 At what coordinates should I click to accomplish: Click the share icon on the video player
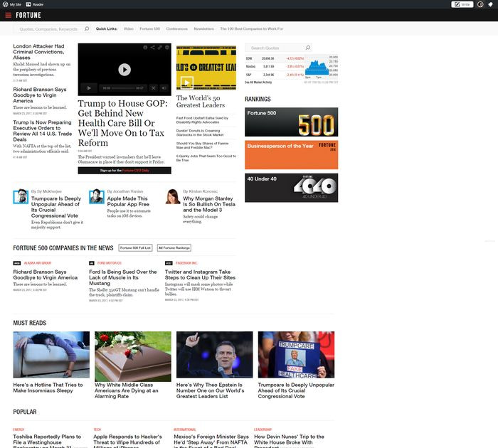click(152, 48)
